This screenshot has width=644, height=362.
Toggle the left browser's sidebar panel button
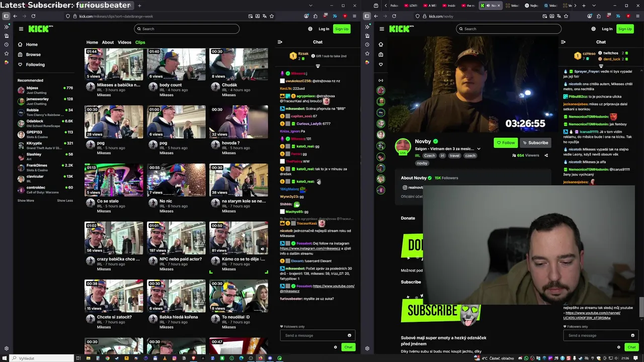pyautogui.click(x=6, y=16)
